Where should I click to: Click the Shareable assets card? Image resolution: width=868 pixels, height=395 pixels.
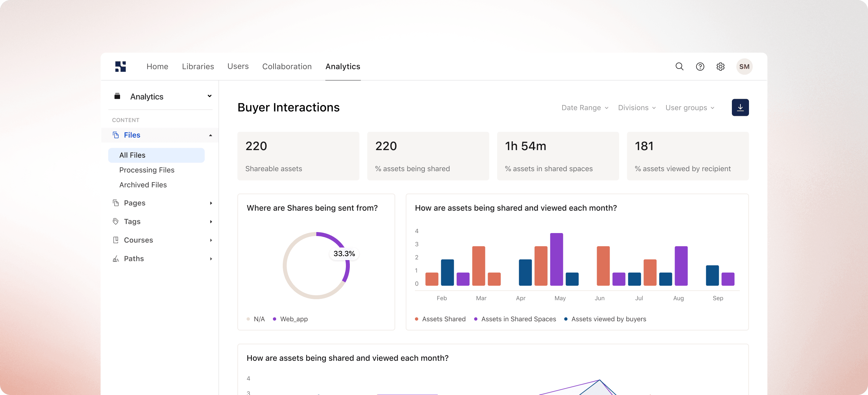pyautogui.click(x=298, y=156)
